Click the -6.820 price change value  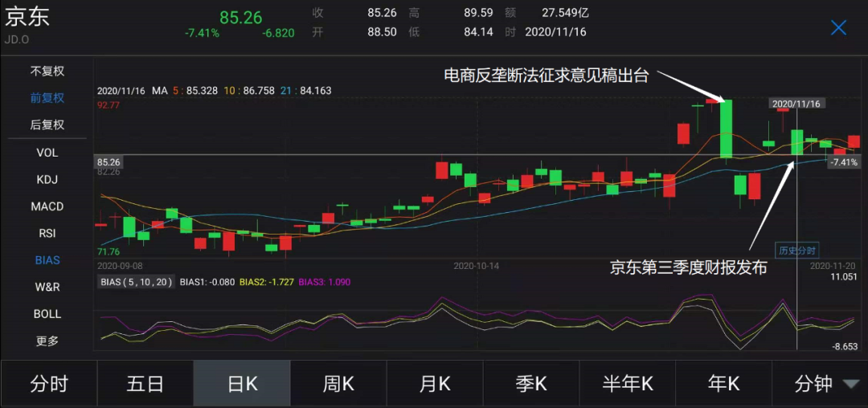(278, 33)
